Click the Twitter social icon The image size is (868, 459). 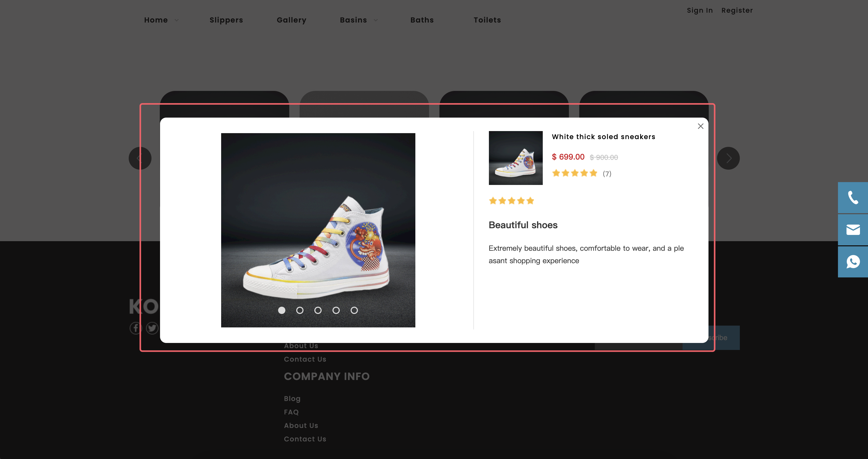(x=152, y=328)
